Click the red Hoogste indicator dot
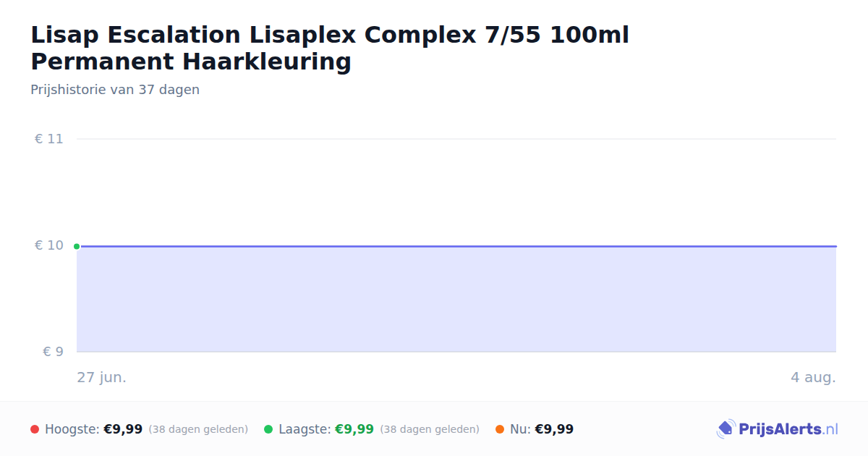The height and width of the screenshot is (456, 868). (35, 429)
